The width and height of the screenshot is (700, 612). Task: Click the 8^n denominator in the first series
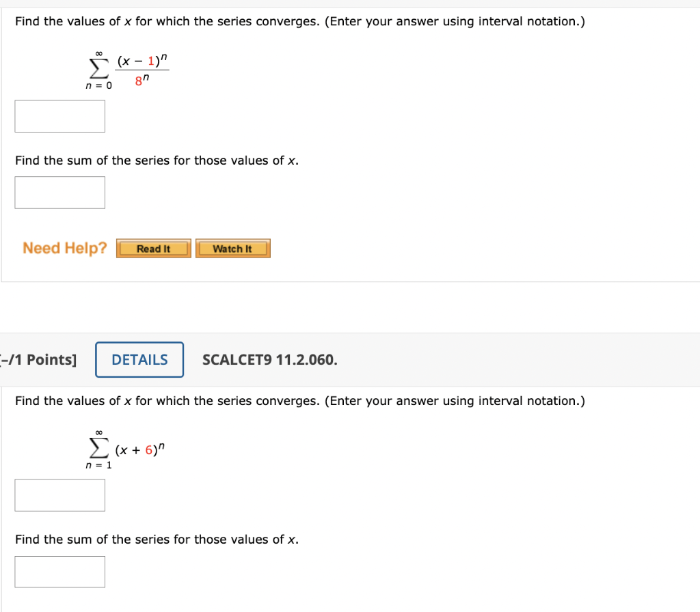click(141, 79)
